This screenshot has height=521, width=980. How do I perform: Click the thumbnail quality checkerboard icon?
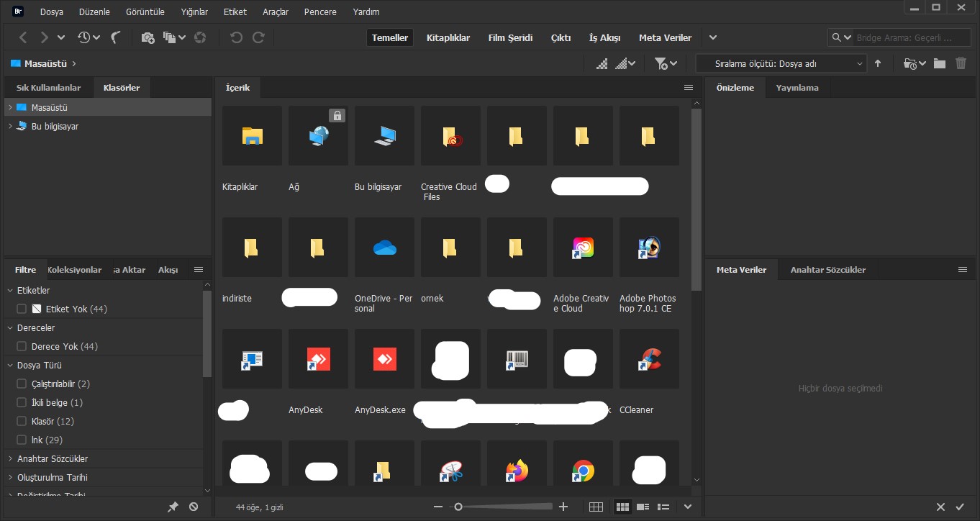(625, 63)
